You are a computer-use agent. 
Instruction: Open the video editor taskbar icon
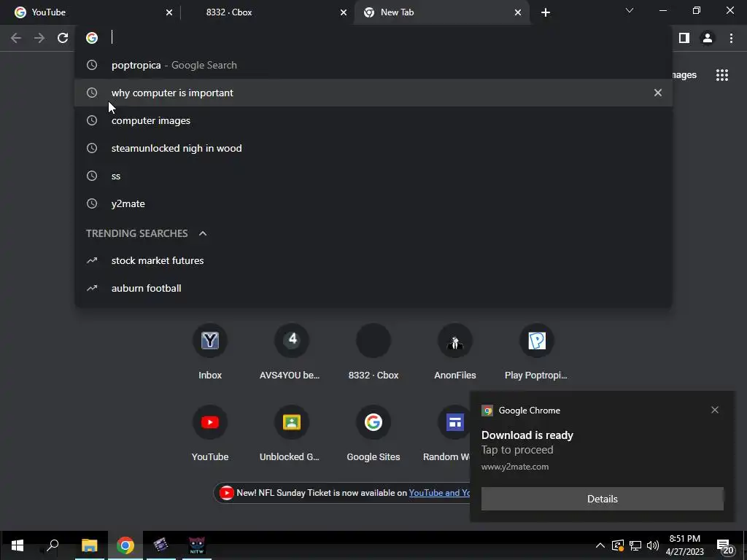click(x=161, y=545)
